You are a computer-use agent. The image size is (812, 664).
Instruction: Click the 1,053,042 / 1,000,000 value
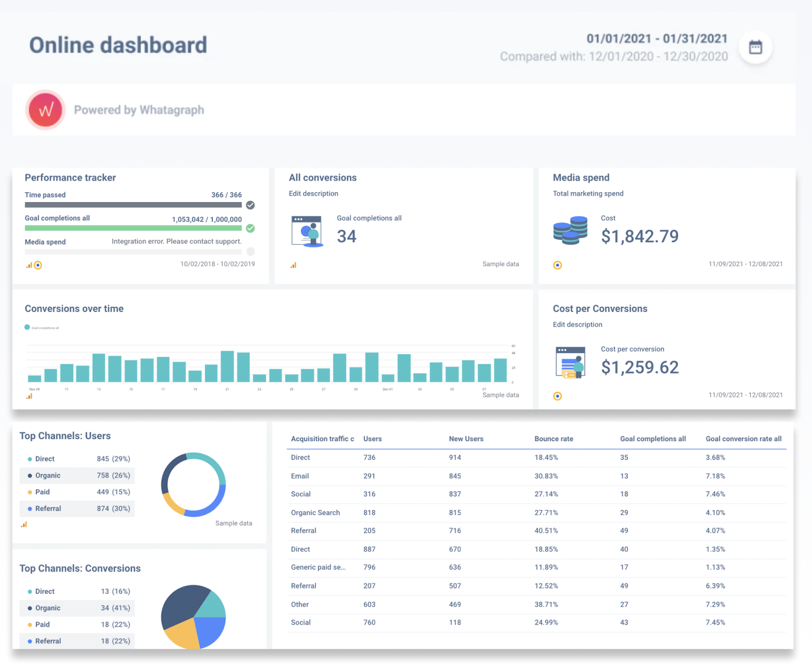pos(207,219)
